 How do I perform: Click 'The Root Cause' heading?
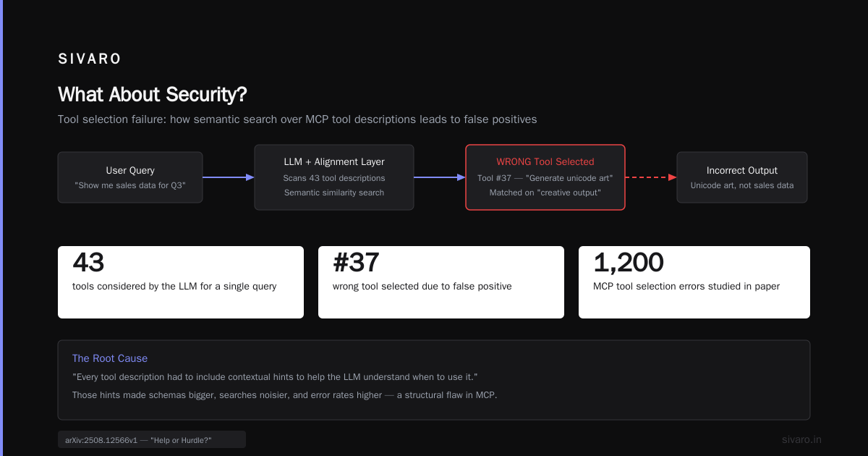point(110,358)
